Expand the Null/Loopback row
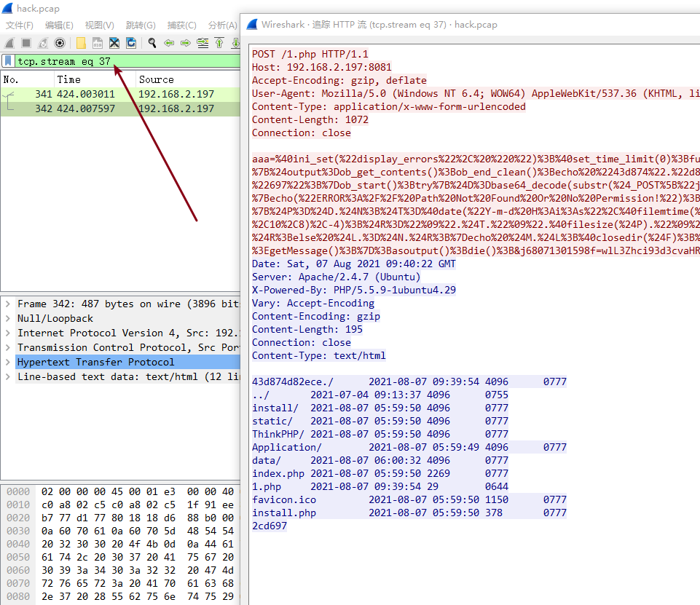 [x=7, y=319]
